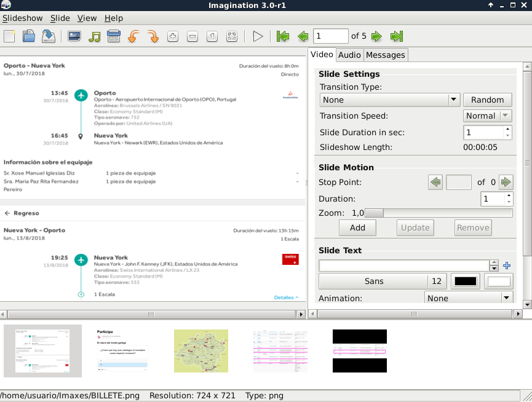Image resolution: width=532 pixels, height=402 pixels.
Task: Import music with the music note icon
Action: [94, 36]
